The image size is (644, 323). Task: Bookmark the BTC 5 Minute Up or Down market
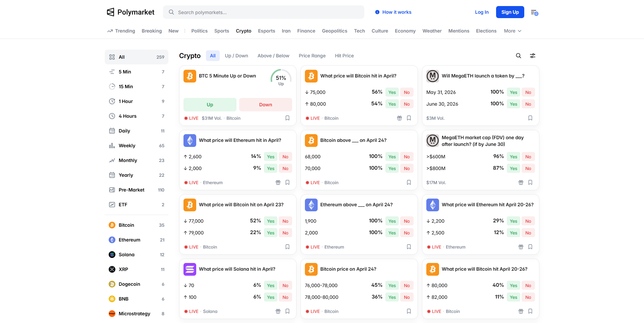coord(287,118)
